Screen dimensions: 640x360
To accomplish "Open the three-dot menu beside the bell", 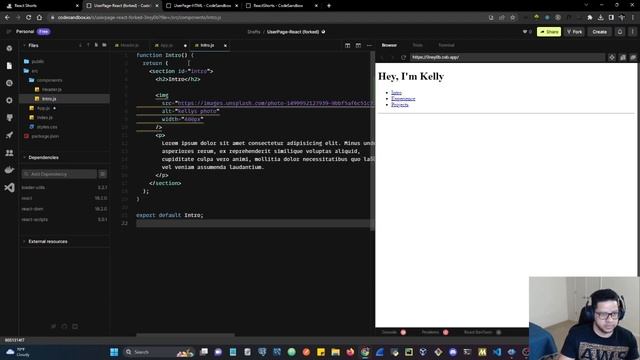I will pyautogui.click(x=633, y=32).
